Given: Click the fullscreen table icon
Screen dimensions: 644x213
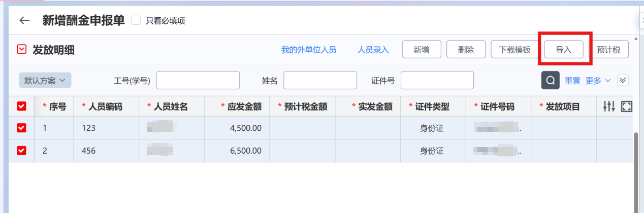Looking at the screenshot, I should (x=627, y=106).
